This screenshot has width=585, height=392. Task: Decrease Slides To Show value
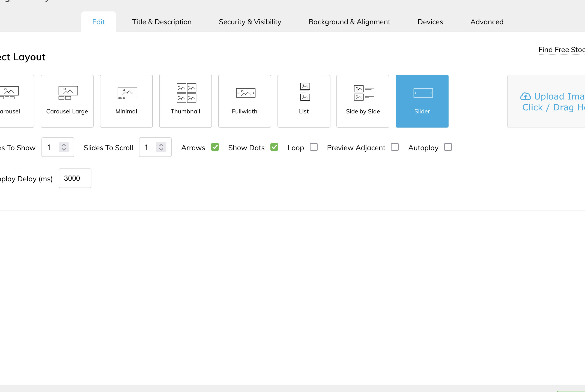tap(64, 150)
